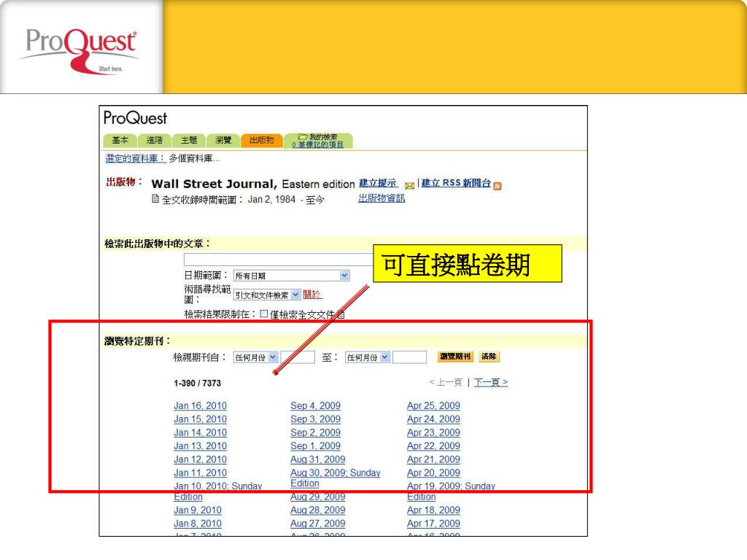Viewport: 747px width, 560px height.
Task: Open the Apr 20, 2009 issue
Action: click(x=433, y=472)
